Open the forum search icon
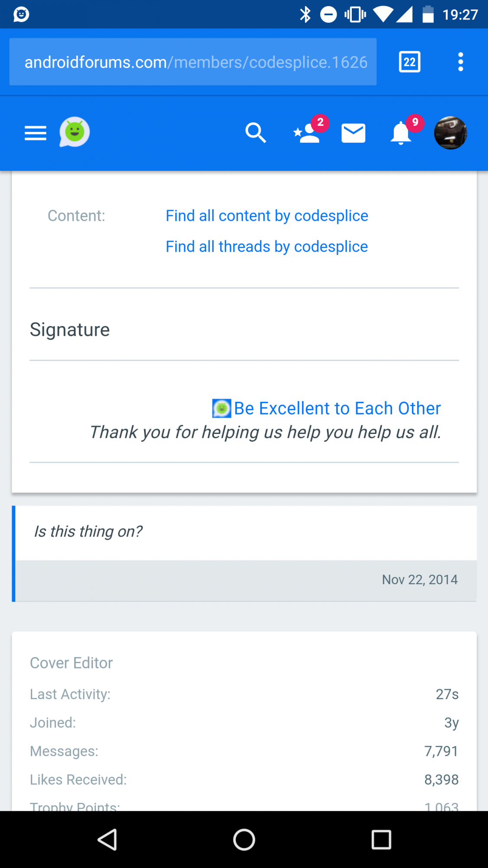 coord(255,133)
